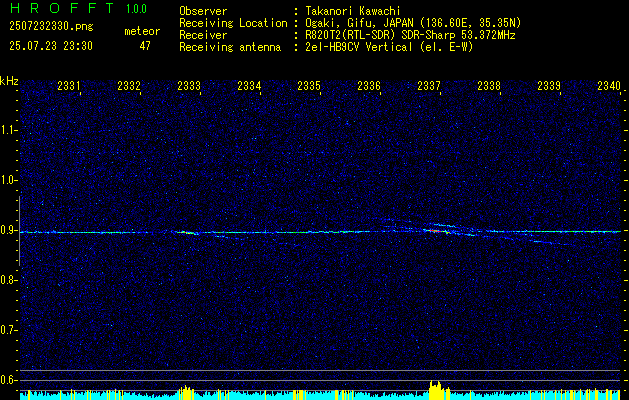Click the 2333 time marker

point(189,86)
